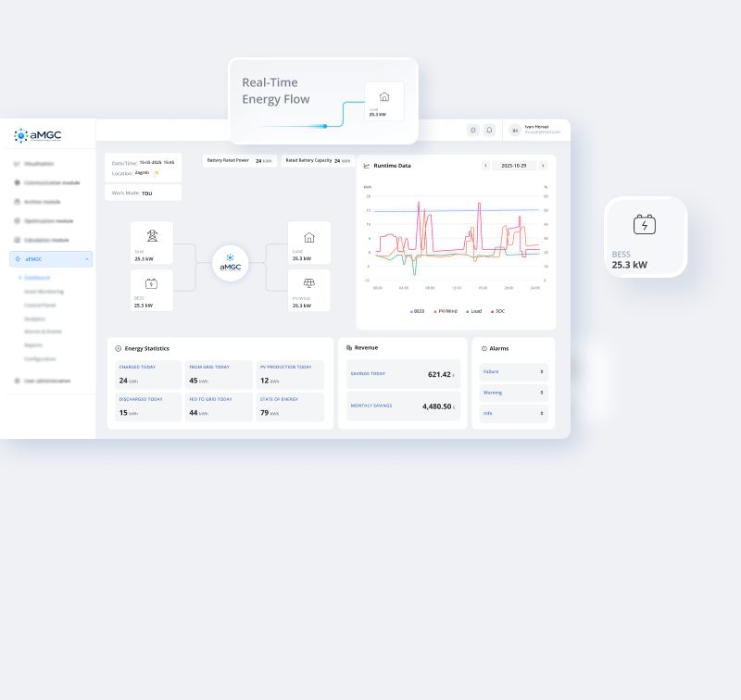741x700 pixels.
Task: Collapse the aEMGC section chevron
Action: click(x=87, y=259)
